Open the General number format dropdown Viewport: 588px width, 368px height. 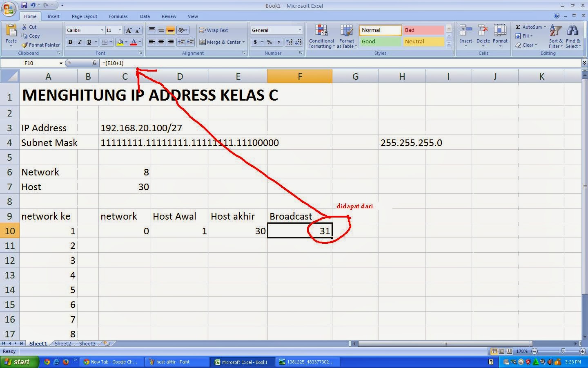299,30
